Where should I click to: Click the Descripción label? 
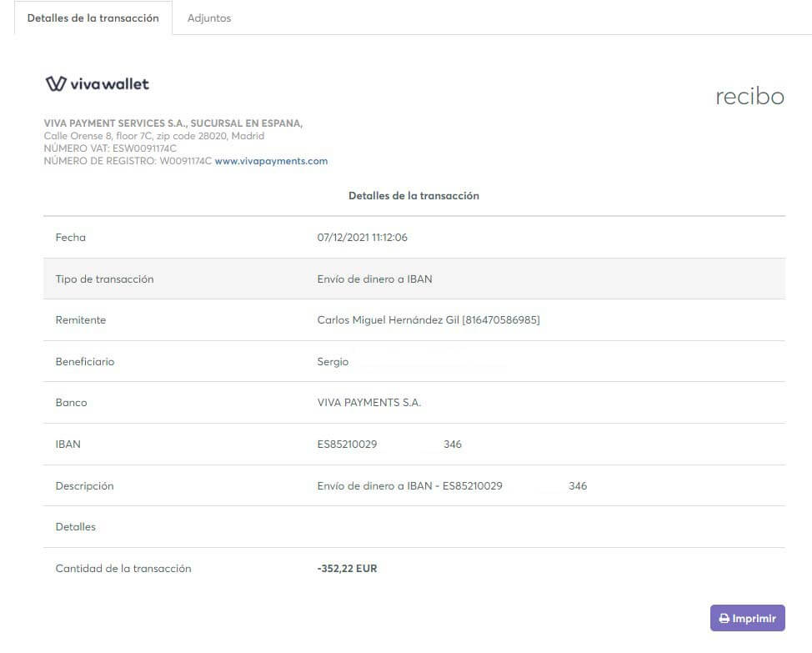(x=84, y=485)
